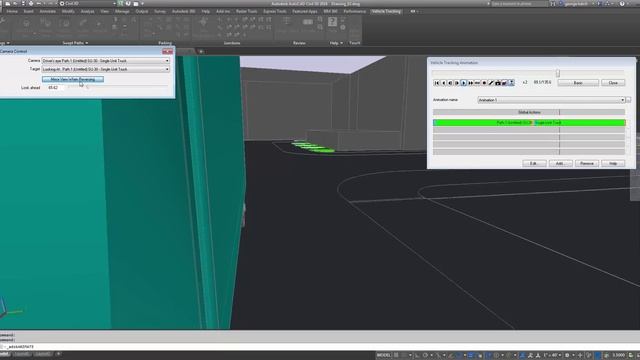Open workspace switching gear in status bar
The height and width of the screenshot is (360, 640).
(x=567, y=355)
